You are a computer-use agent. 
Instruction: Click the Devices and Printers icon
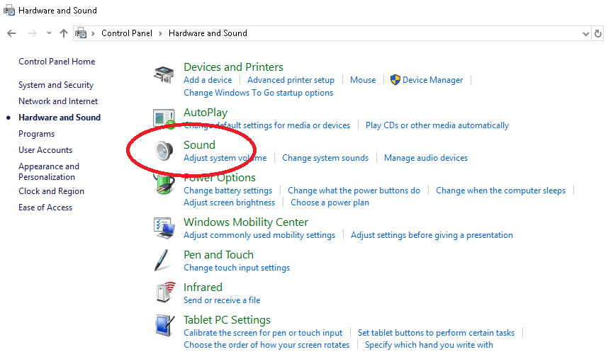[164, 74]
